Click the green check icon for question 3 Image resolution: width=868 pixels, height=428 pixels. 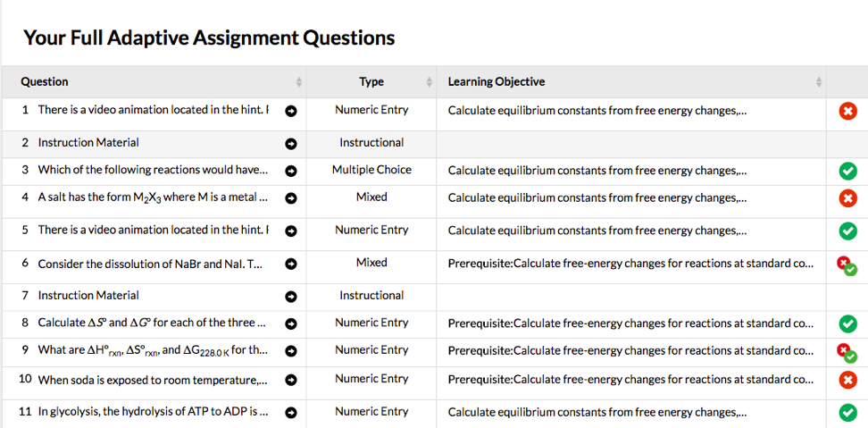point(847,171)
